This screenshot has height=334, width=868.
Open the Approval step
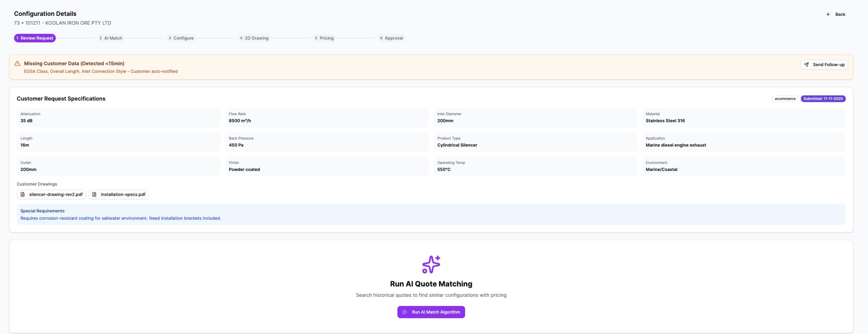click(x=392, y=38)
